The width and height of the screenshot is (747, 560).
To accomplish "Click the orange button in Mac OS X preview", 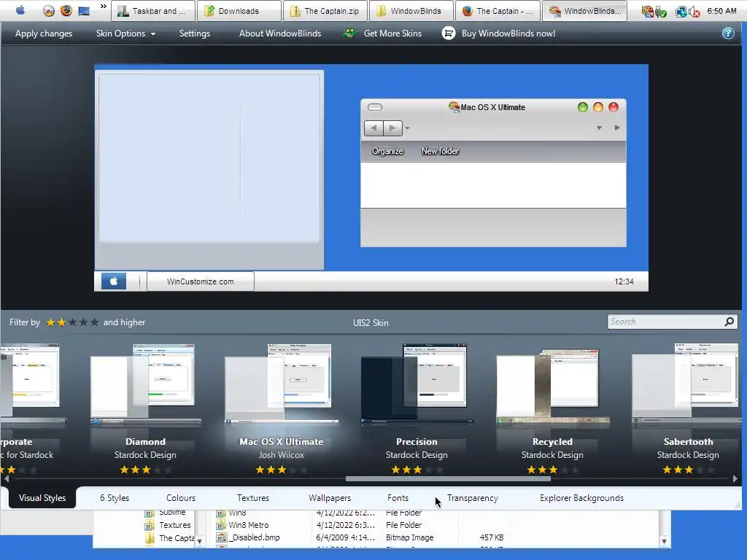I will (x=598, y=107).
